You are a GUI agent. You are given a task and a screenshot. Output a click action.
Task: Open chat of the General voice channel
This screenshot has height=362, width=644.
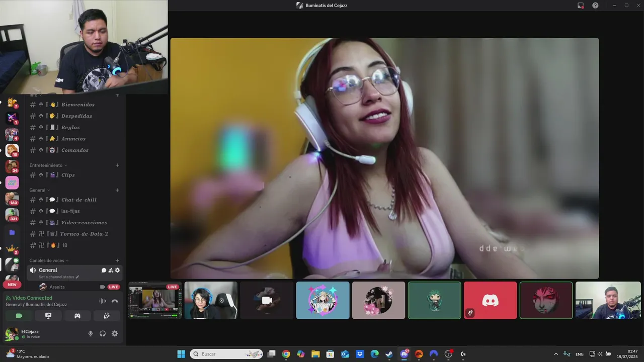(x=104, y=270)
